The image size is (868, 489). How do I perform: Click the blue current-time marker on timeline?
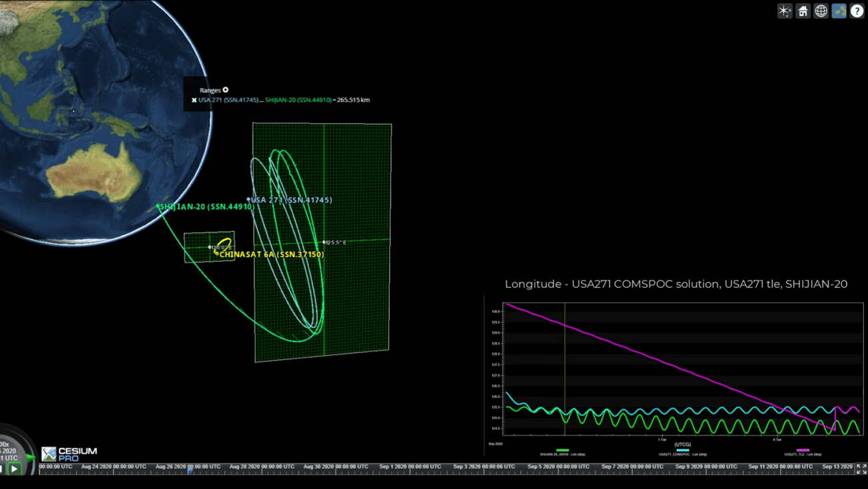point(190,470)
